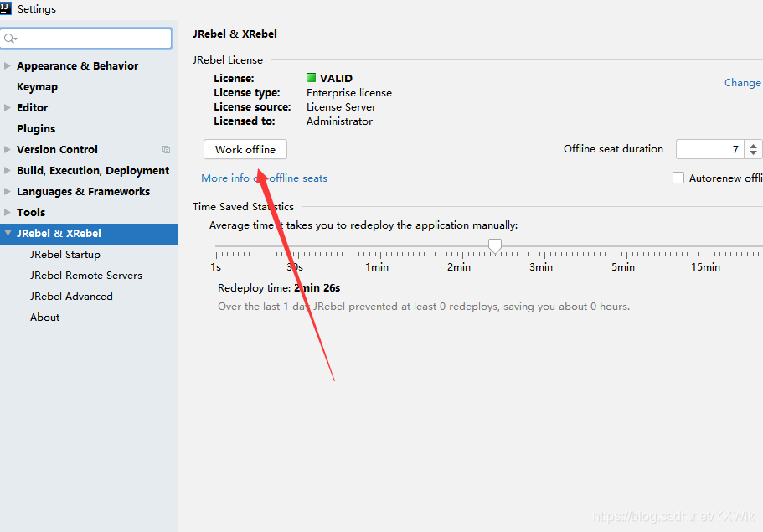This screenshot has width=763, height=532.
Task: Click the offline seat duration field
Action: (x=710, y=149)
